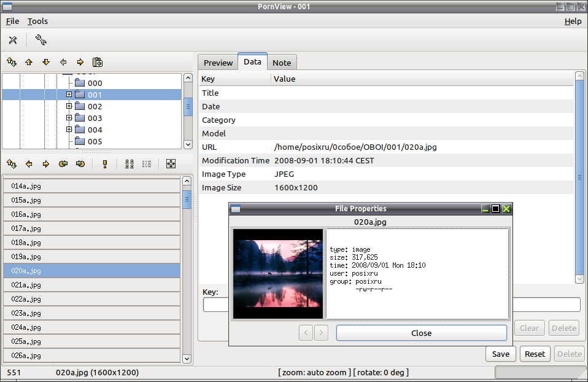Click the single left arrow above the file list
This screenshot has height=382, width=588.
(x=29, y=164)
